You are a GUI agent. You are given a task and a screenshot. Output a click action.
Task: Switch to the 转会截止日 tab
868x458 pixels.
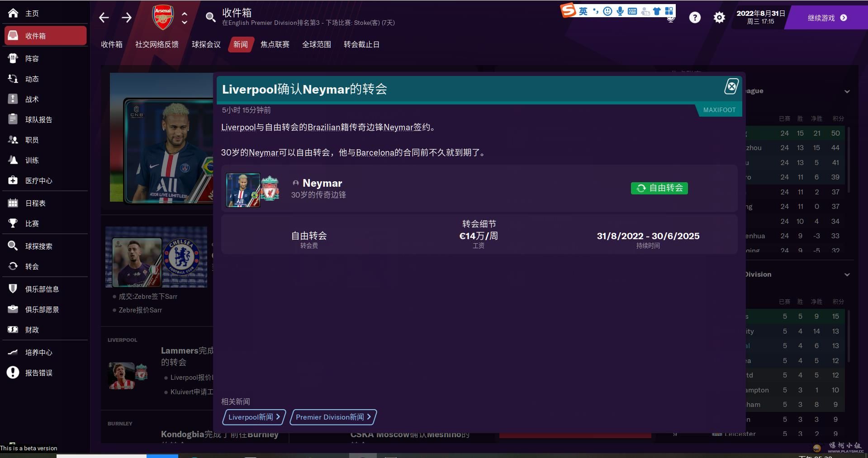coord(362,44)
